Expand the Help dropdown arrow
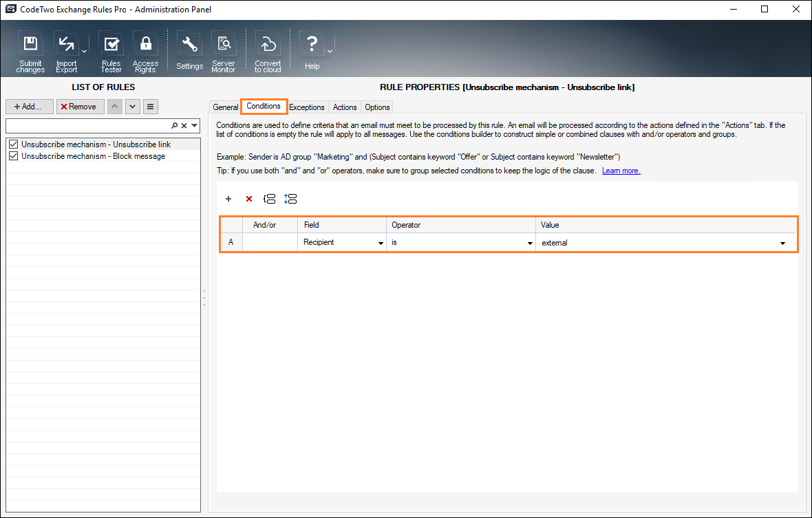The image size is (812, 518). point(330,51)
